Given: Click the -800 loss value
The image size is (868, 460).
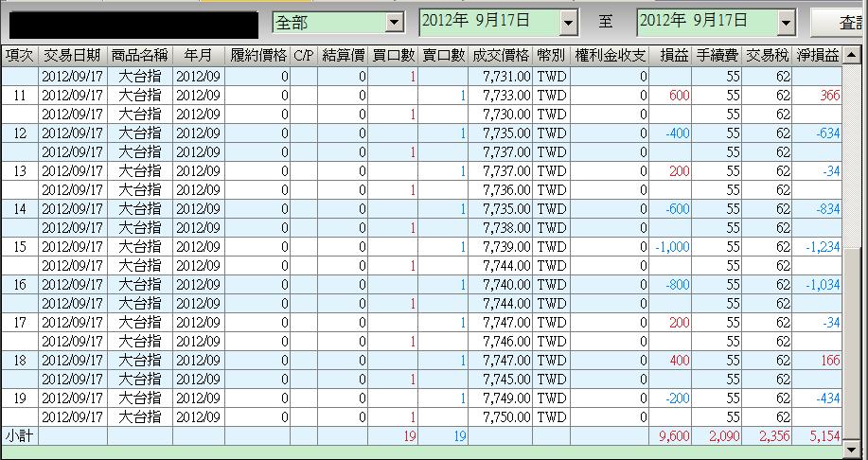Looking at the screenshot, I should click(678, 285).
